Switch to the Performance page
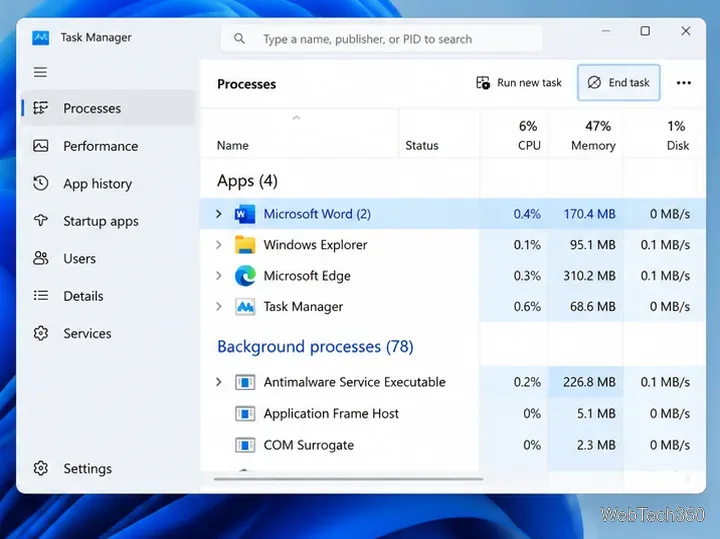720x539 pixels. 101,146
